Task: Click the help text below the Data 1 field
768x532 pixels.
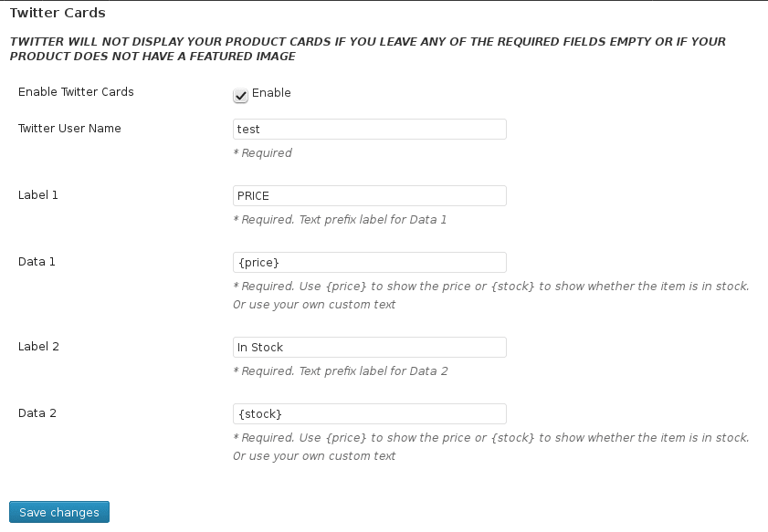Action: point(491,295)
